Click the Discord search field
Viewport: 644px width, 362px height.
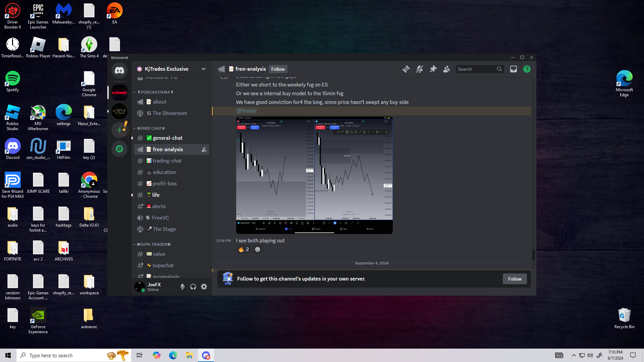(476, 69)
